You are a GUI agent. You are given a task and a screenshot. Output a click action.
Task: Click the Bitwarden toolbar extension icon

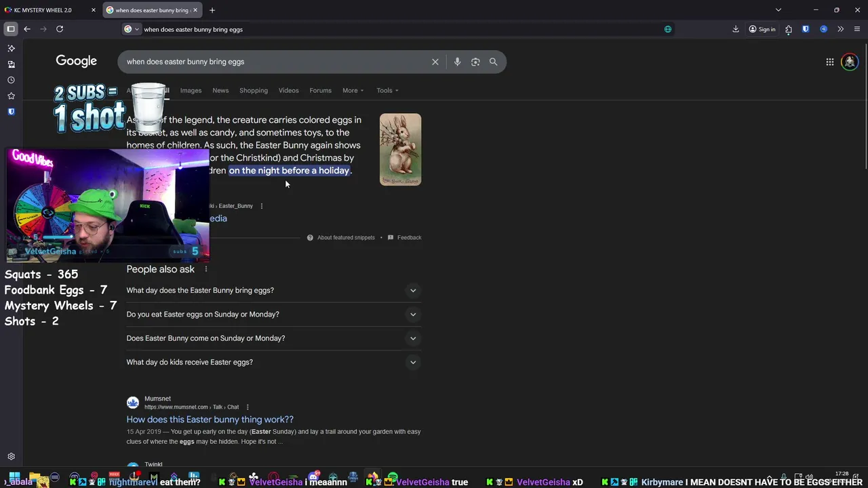806,29
